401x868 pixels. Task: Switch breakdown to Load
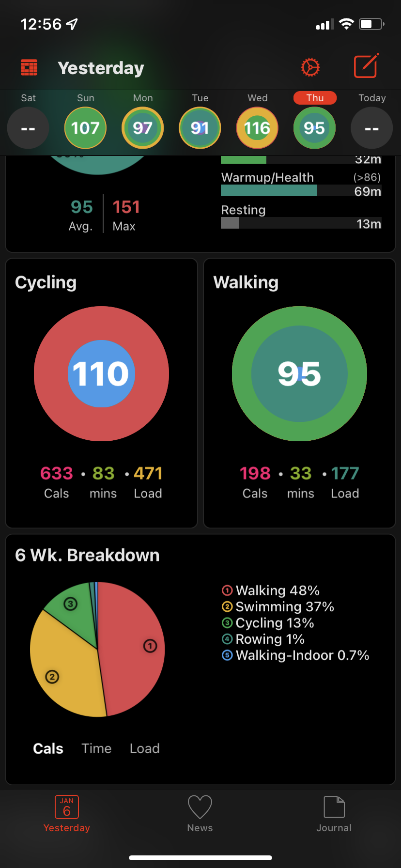[x=144, y=748]
